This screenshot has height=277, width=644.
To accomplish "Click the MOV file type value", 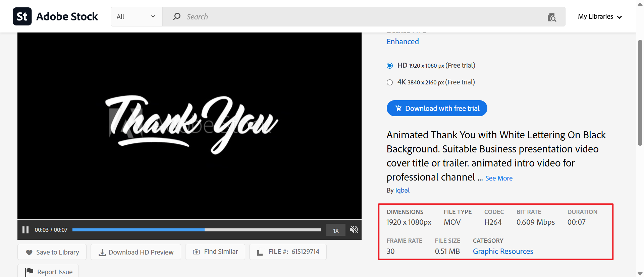I will pyautogui.click(x=452, y=222).
